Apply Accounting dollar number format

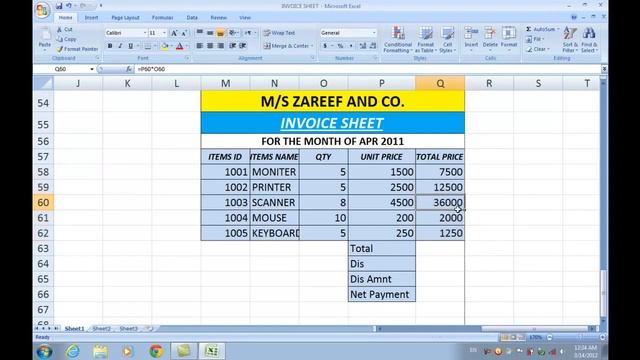[325, 46]
